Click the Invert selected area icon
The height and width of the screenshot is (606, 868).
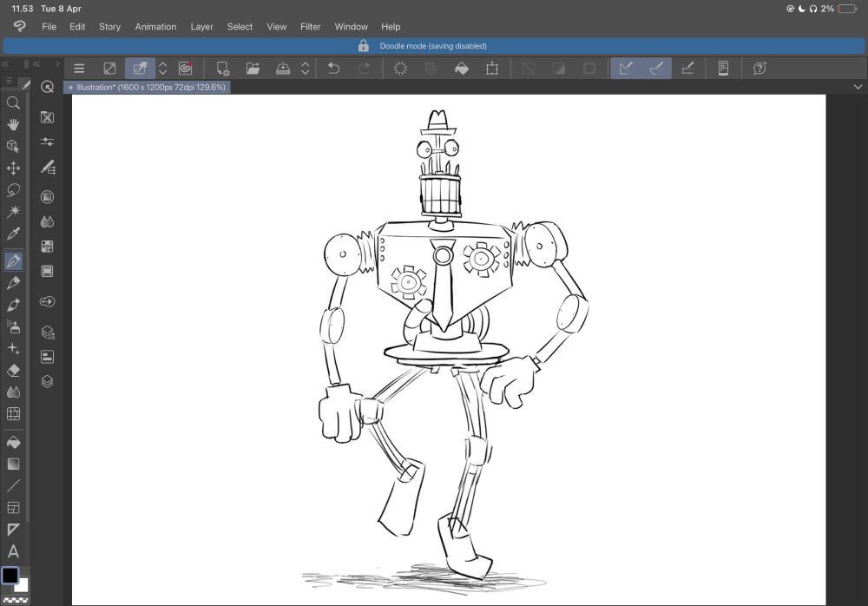(x=559, y=68)
